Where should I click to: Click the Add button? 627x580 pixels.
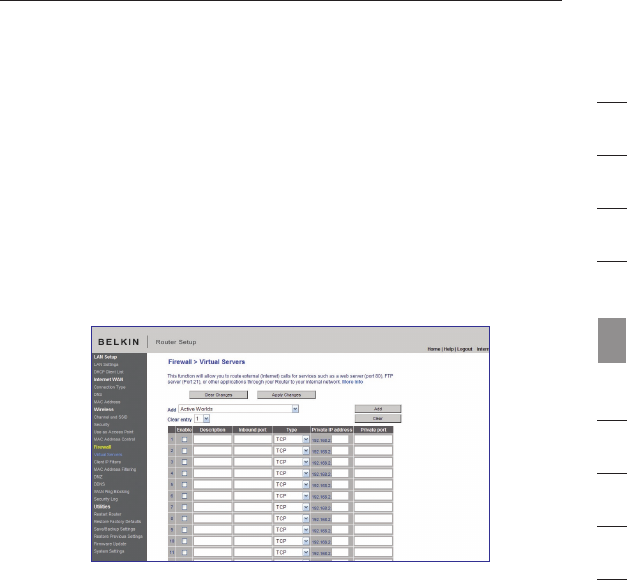[378, 409]
